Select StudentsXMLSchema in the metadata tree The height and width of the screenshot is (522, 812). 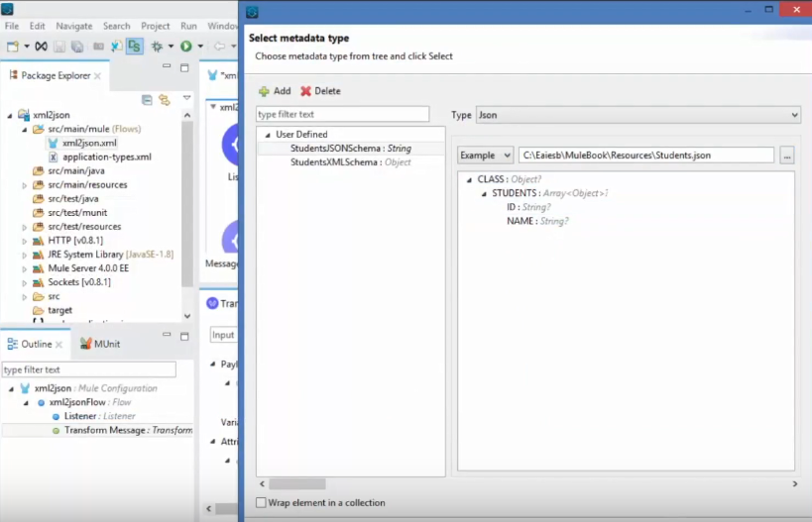tap(334, 161)
